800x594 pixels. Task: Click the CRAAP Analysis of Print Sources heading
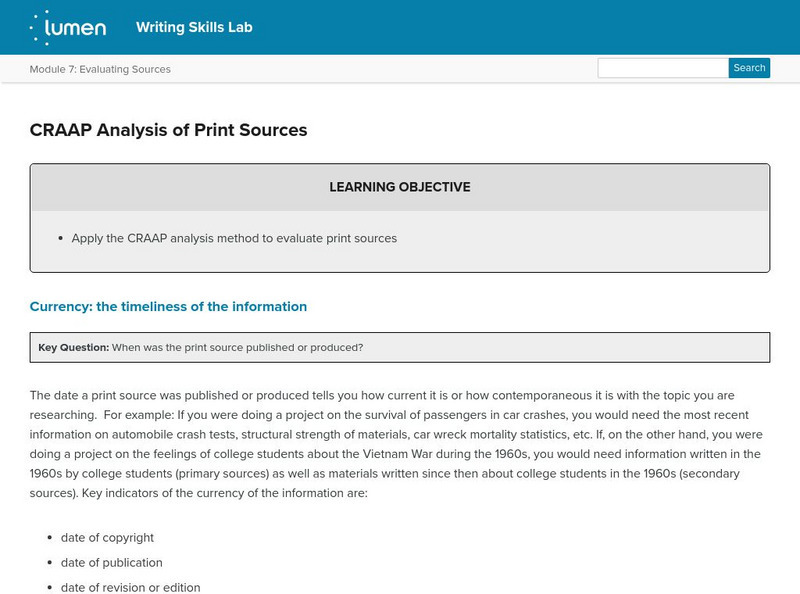pos(168,130)
